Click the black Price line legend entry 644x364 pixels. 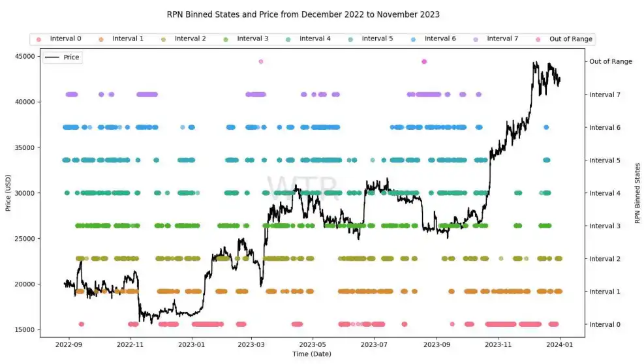point(62,57)
